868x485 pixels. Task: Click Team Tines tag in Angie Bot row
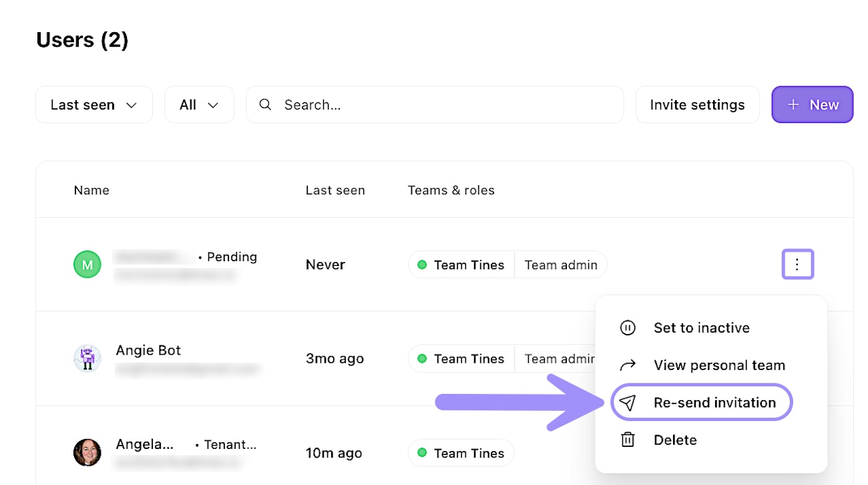[x=461, y=359]
